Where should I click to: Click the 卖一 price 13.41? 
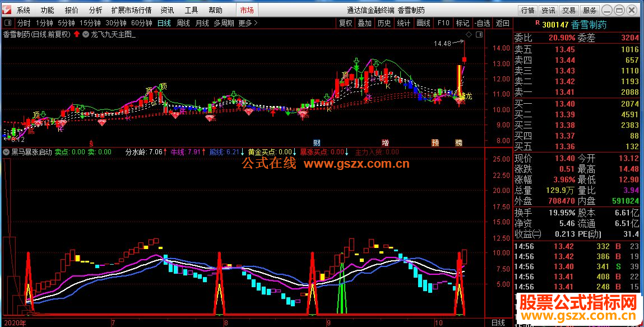[565, 92]
